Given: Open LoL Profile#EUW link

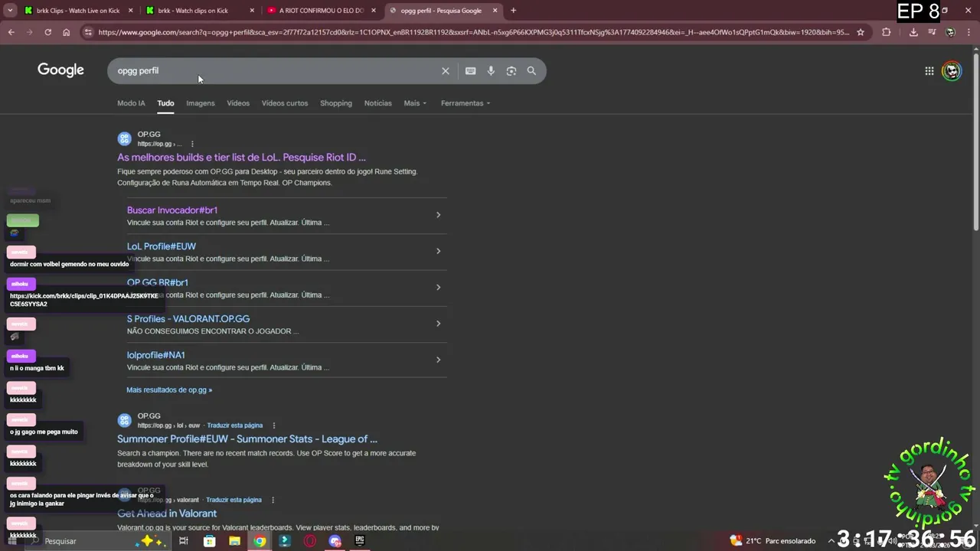Looking at the screenshot, I should (x=162, y=246).
